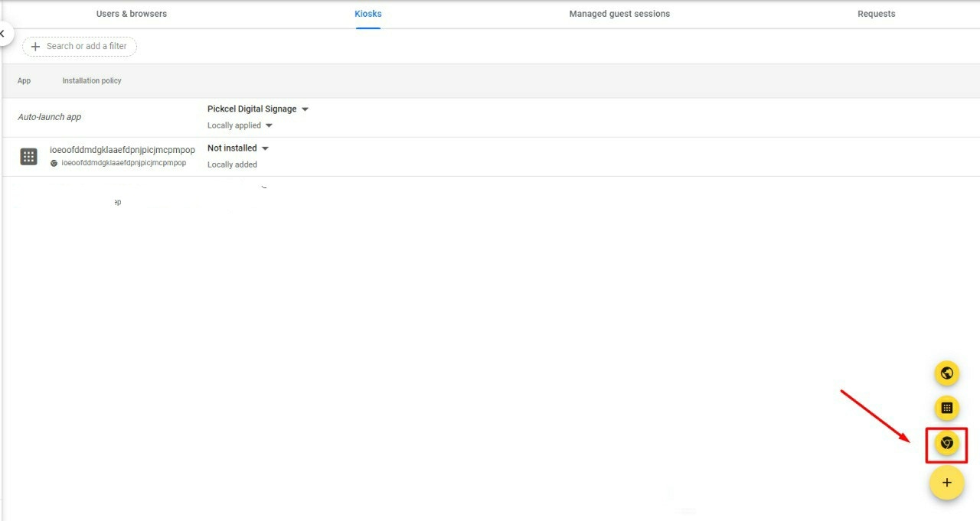
Task: Click the Installation policy column header
Action: [x=91, y=80]
